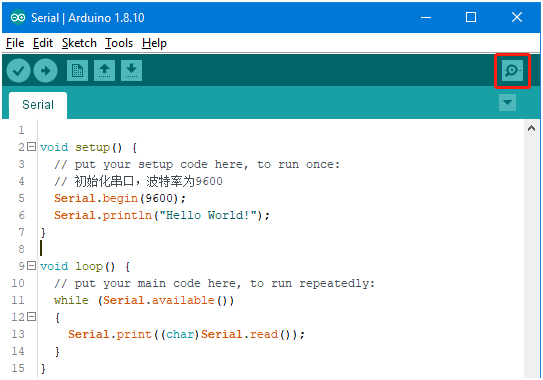The image size is (543, 380).
Task: Click the Serial.println("Hello World!") line
Action: [x=161, y=215]
